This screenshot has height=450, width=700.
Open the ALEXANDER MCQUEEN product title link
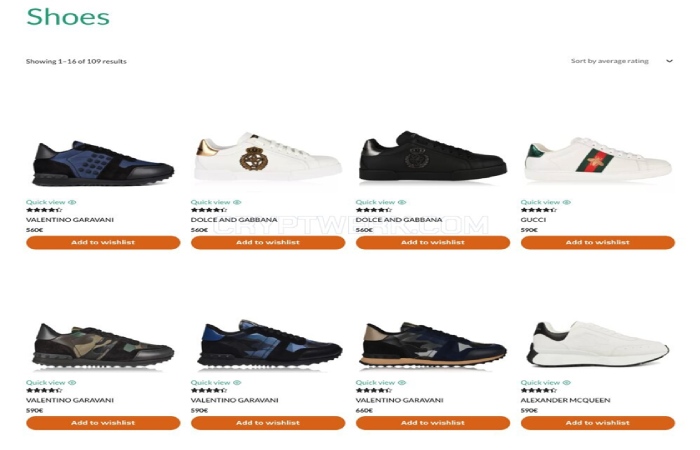[x=565, y=400]
